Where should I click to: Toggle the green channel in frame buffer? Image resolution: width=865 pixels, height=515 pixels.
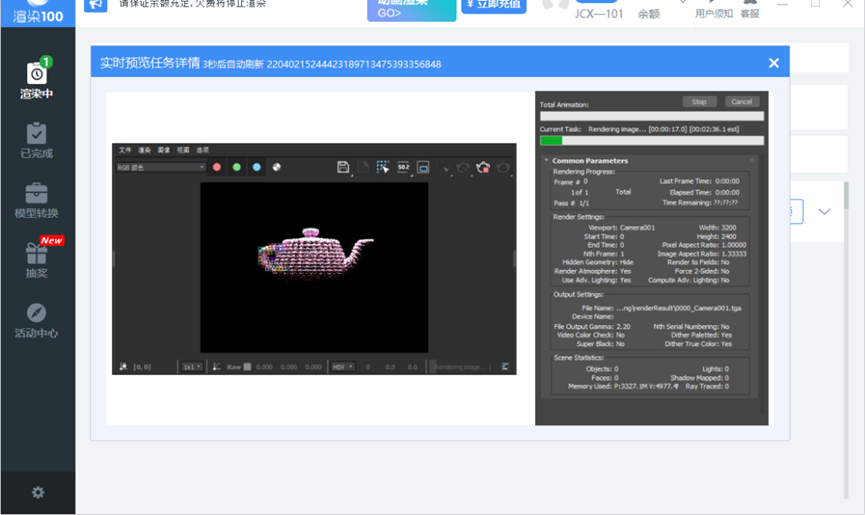[x=237, y=167]
